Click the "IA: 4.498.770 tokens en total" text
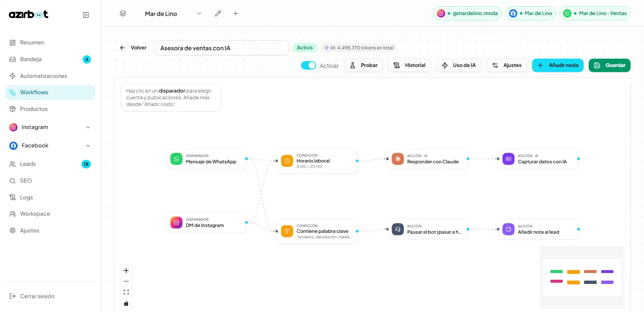Image resolution: width=644 pixels, height=312 pixels. [x=362, y=48]
